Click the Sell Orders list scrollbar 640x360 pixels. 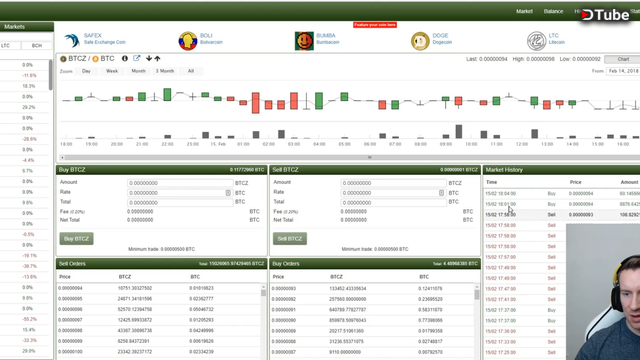264,293
